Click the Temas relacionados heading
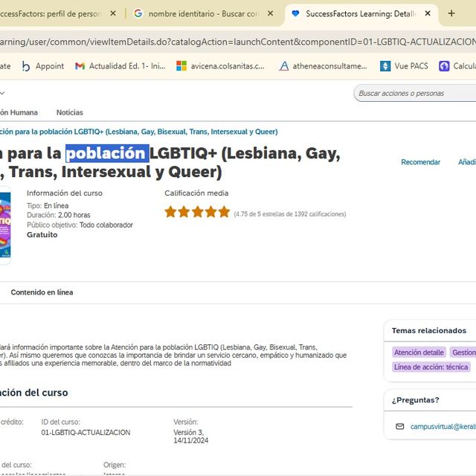476x476 pixels. (429, 330)
